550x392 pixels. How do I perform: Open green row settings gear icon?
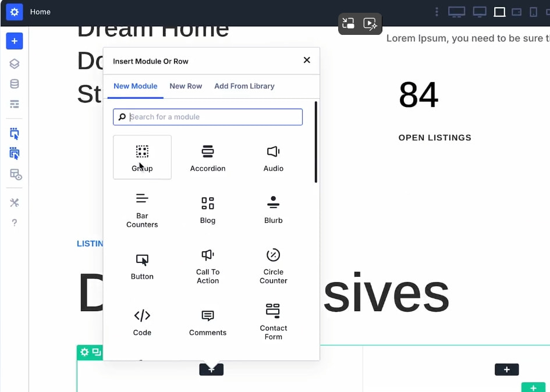click(84, 352)
